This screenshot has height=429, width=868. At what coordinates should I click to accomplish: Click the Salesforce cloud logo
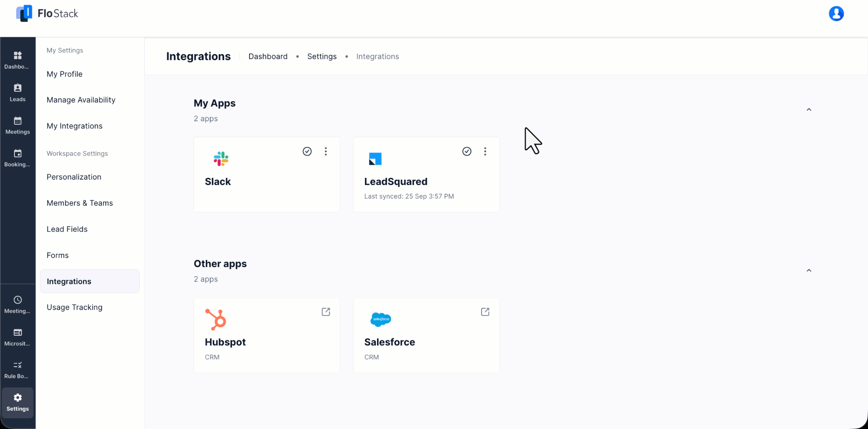[x=381, y=319]
